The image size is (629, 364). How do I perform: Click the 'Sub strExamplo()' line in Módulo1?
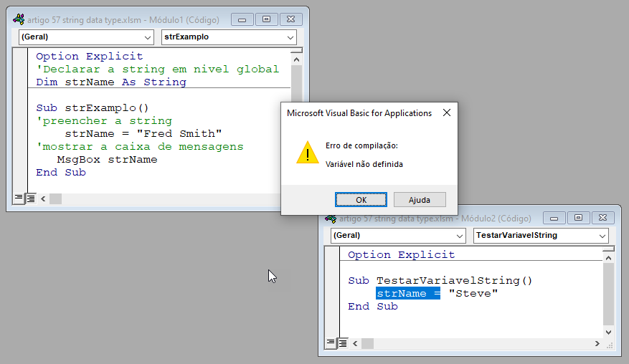[93, 108]
